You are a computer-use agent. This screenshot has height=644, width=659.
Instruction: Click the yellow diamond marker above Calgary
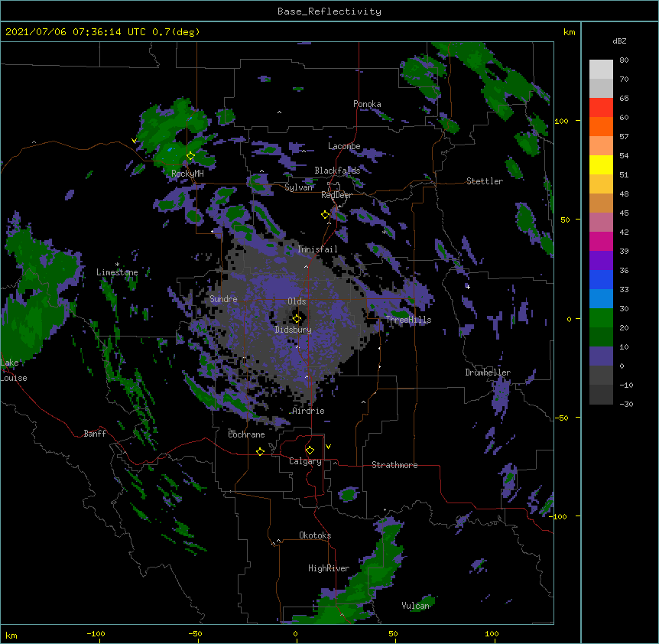(x=310, y=450)
